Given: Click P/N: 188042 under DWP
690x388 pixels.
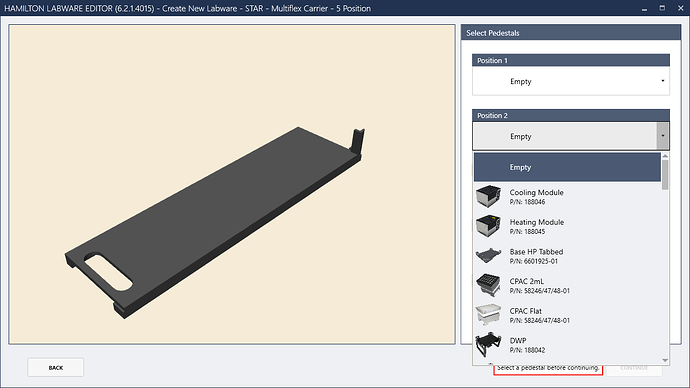Looking at the screenshot, I should (527, 350).
